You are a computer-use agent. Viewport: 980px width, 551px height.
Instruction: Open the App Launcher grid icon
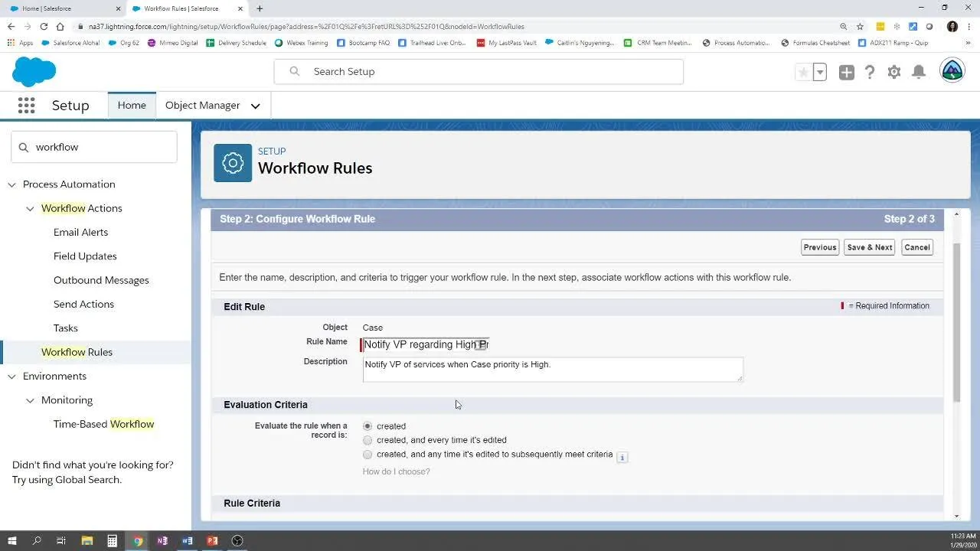click(x=26, y=106)
